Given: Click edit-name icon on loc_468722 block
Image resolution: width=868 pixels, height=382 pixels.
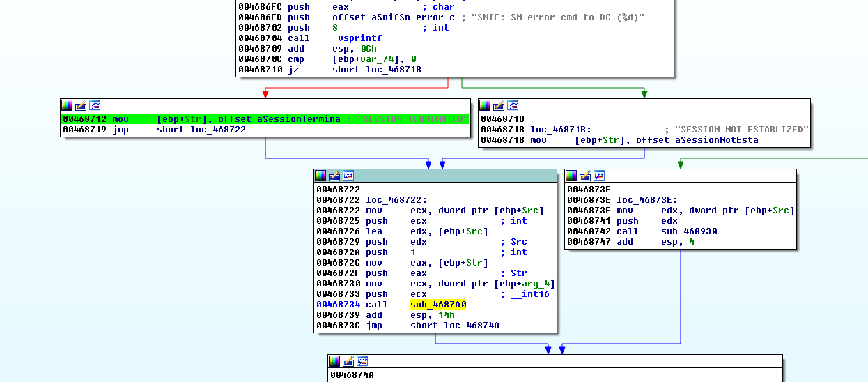Looking at the screenshot, I should [334, 176].
